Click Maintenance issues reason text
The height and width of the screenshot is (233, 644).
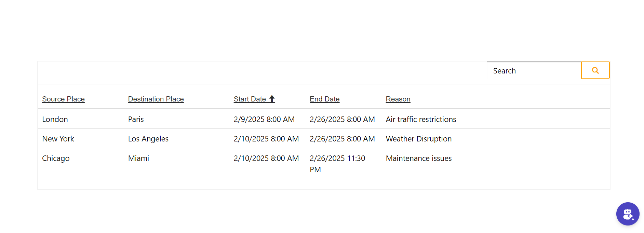pyautogui.click(x=418, y=158)
